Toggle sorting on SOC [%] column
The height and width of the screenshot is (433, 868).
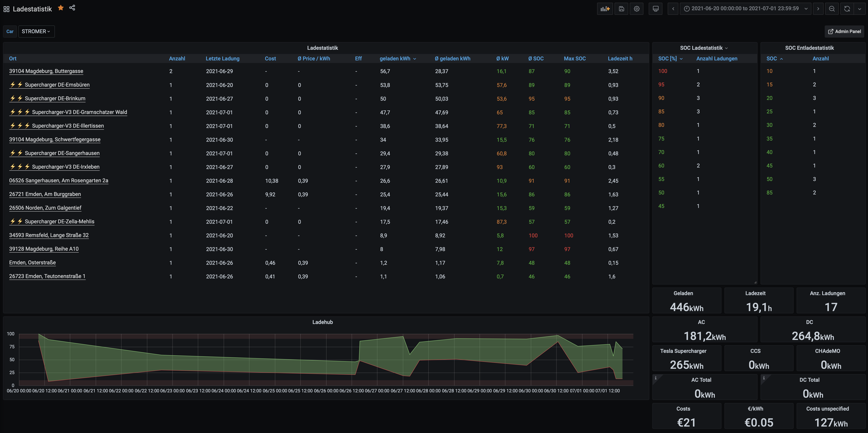tap(668, 59)
